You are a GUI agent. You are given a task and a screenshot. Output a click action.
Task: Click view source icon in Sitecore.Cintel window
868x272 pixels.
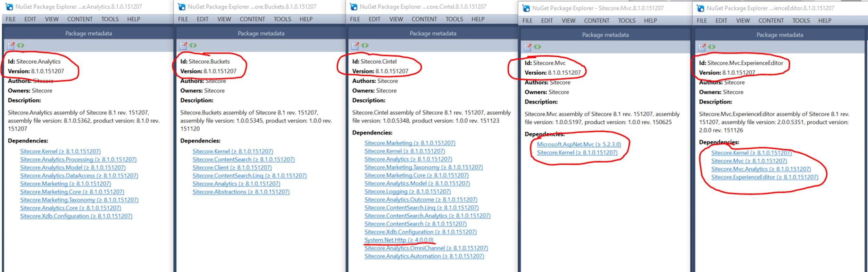point(365,45)
